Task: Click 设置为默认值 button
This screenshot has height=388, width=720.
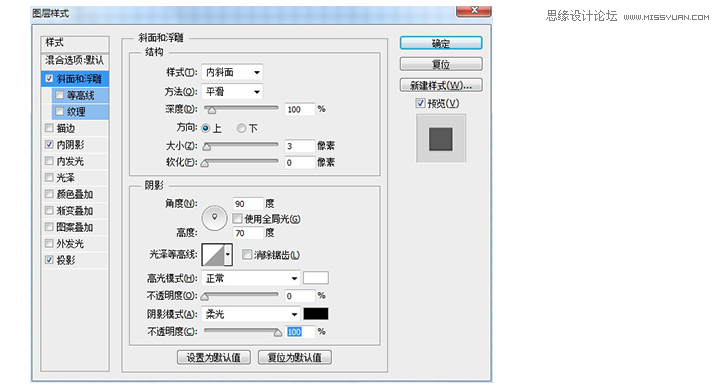Action: point(214,357)
